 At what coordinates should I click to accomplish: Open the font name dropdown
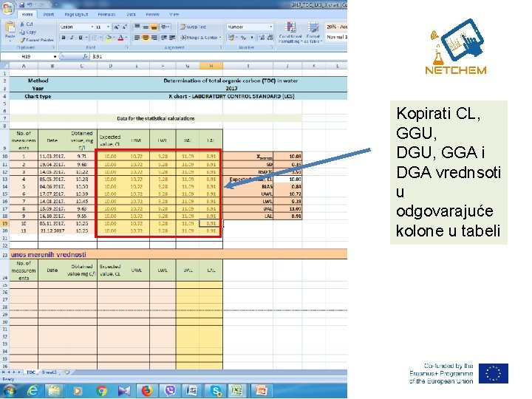tap(92, 27)
